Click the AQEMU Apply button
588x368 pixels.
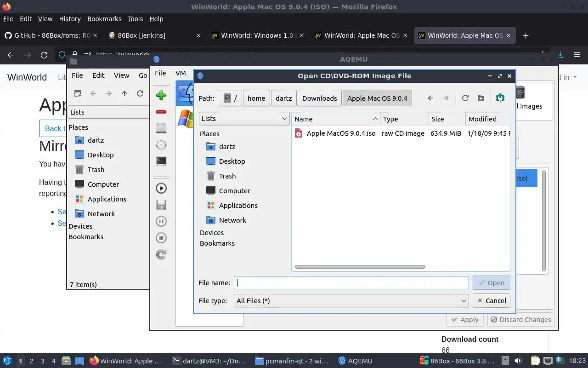click(x=464, y=320)
